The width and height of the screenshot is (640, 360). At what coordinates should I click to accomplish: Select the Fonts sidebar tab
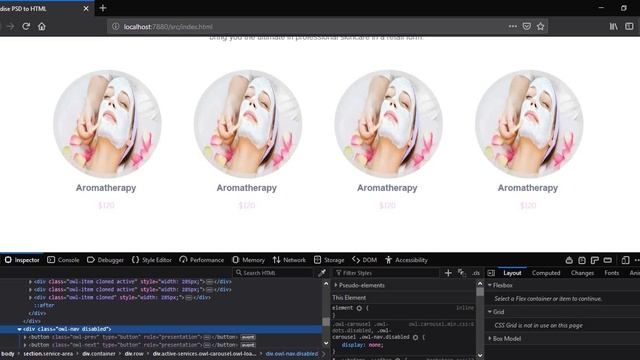coord(611,273)
